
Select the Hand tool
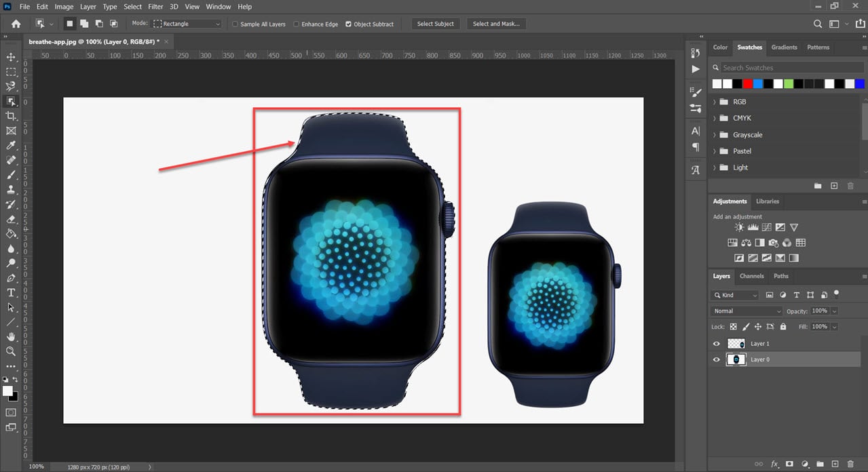coord(11,337)
